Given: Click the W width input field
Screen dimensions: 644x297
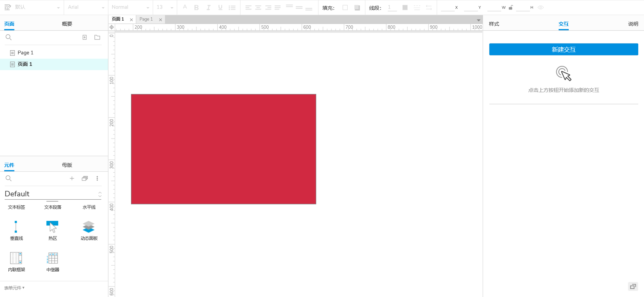Looking at the screenshot, I should pos(494,7).
